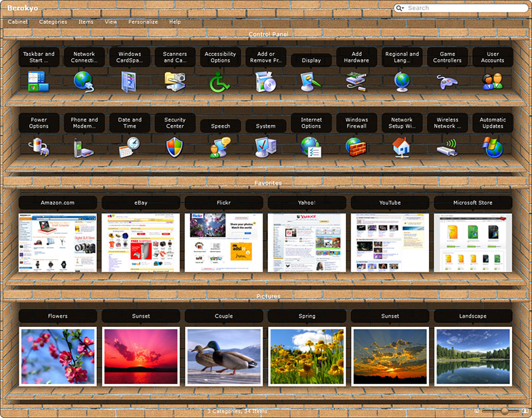
Task: Click the YouTube label
Action: pos(390,203)
